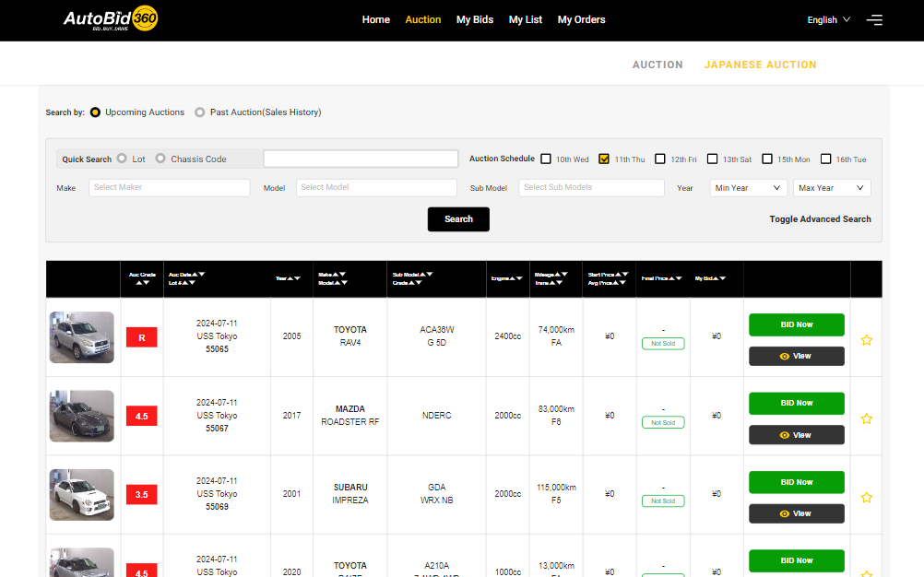This screenshot has width=924, height=577.
Task: Check the 10th Wed auction schedule box
Action: [x=546, y=159]
